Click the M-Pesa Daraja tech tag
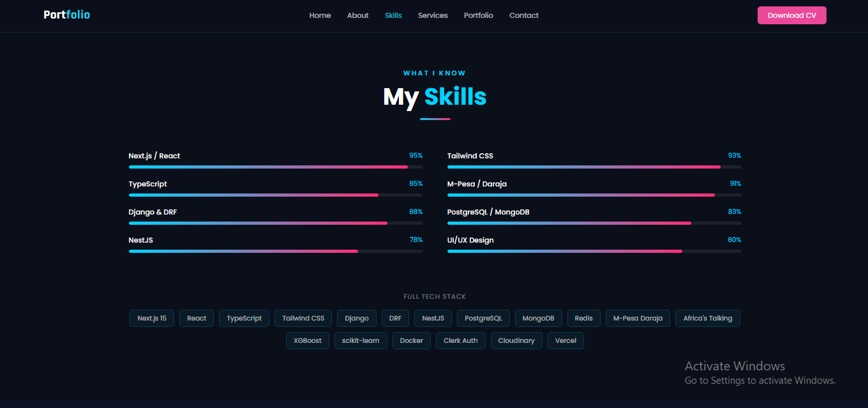This screenshot has height=408, width=868. (638, 318)
